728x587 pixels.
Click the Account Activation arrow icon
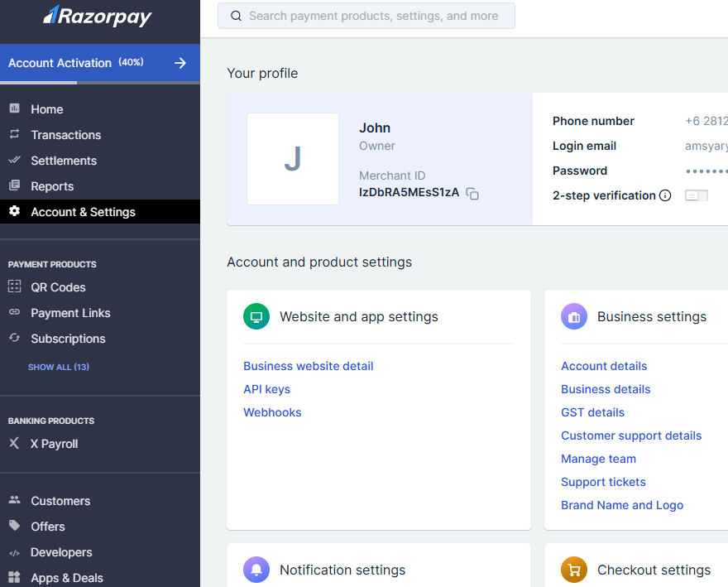(x=180, y=63)
